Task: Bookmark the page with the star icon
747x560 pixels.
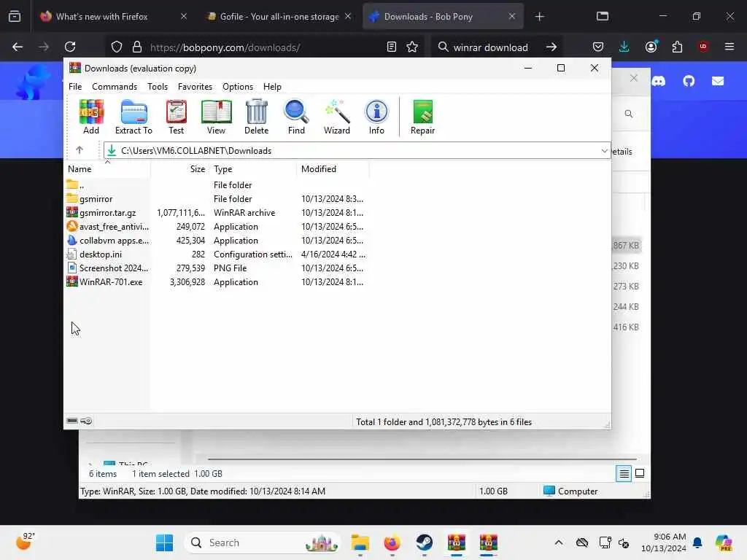Action: click(x=412, y=47)
